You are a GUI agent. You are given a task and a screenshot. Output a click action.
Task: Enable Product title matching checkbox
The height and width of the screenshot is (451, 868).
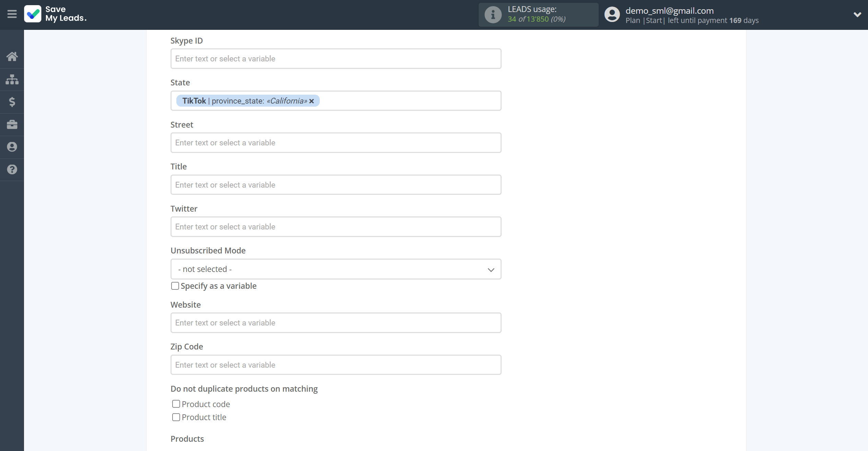click(x=176, y=417)
